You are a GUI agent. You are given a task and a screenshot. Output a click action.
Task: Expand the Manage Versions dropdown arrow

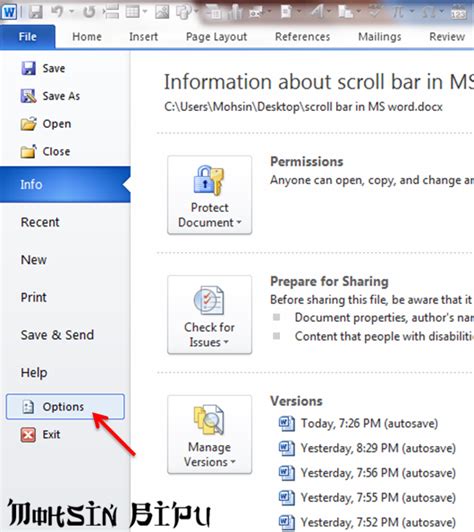click(x=233, y=462)
